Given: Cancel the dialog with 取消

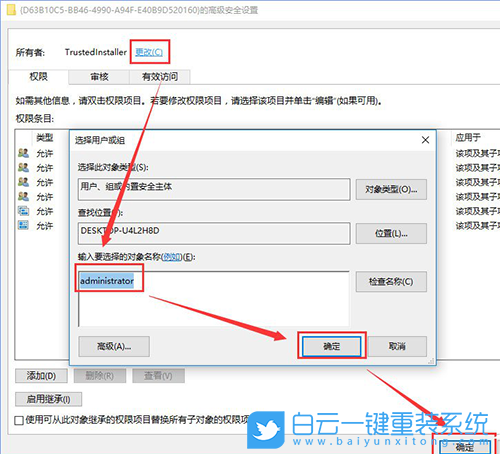Looking at the screenshot, I should [397, 347].
